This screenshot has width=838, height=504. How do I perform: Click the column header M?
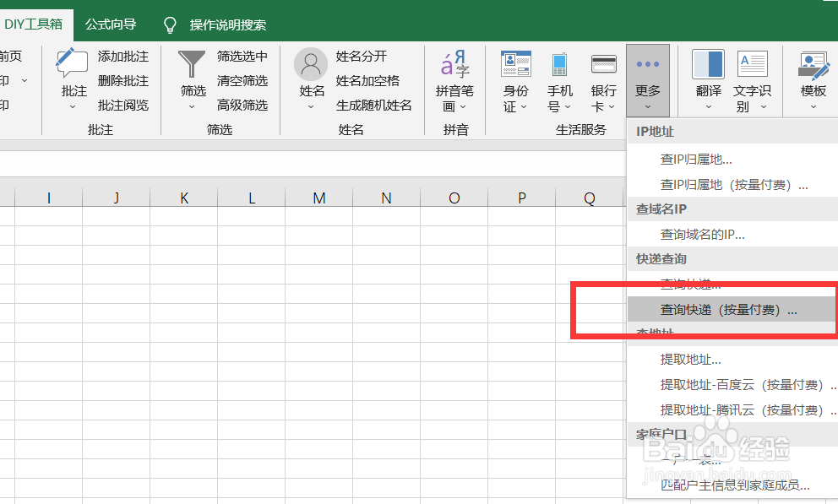318,198
